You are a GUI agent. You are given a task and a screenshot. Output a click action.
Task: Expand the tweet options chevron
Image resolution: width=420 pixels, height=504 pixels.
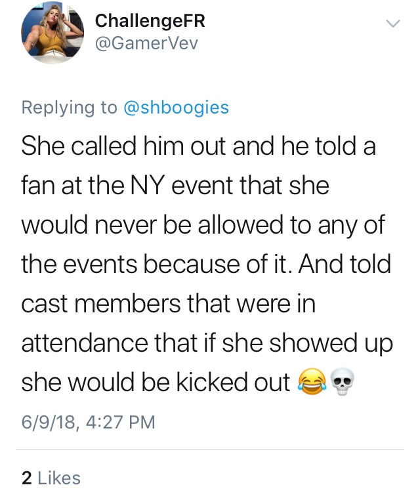point(392,24)
